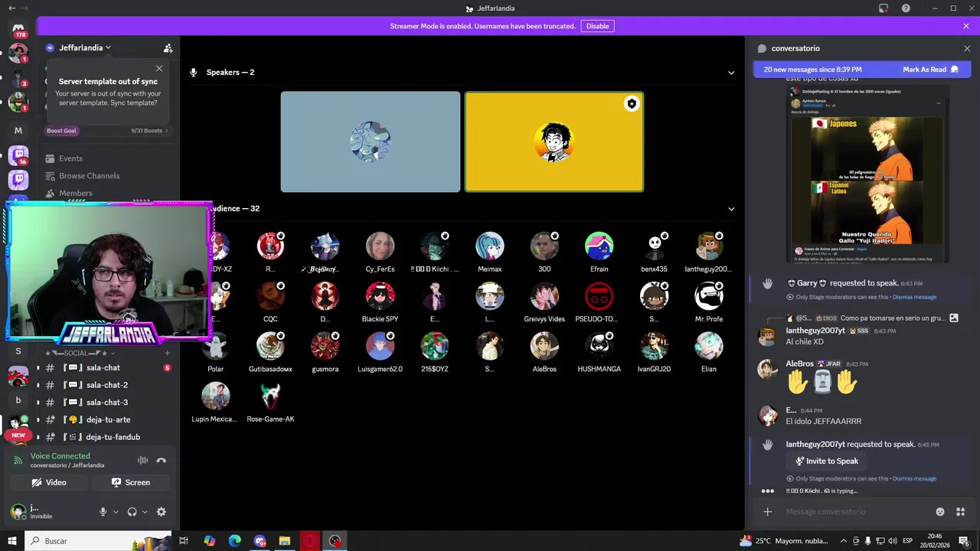Open the sala-chat-2 channel
Image resolution: width=980 pixels, height=551 pixels.
pyautogui.click(x=106, y=385)
